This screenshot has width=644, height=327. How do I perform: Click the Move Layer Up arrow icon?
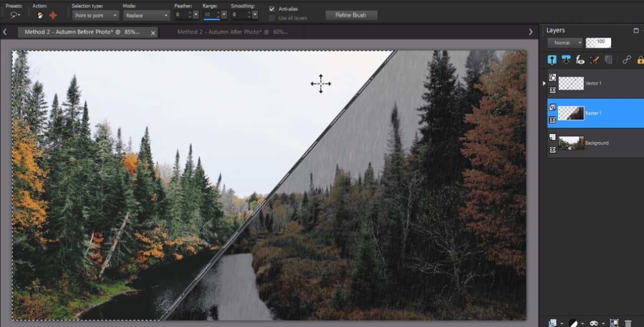[x=552, y=60]
